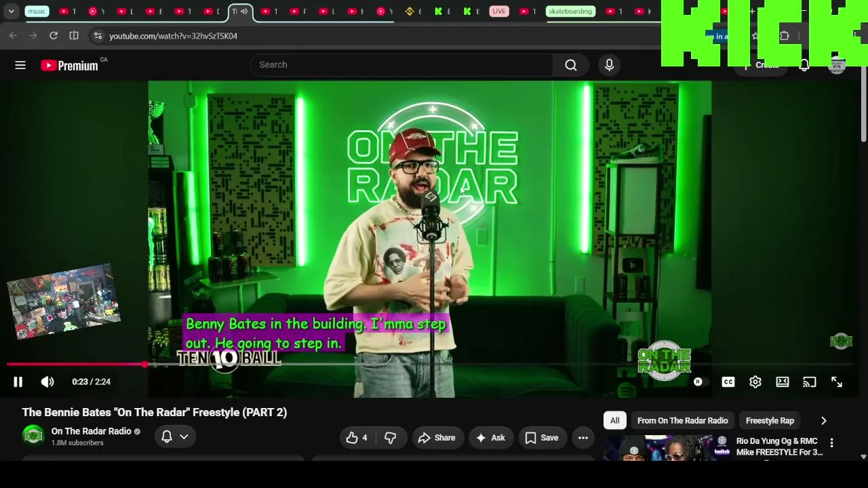The height and width of the screenshot is (488, 868).
Task: Click the search magnifier button
Action: click(x=571, y=65)
